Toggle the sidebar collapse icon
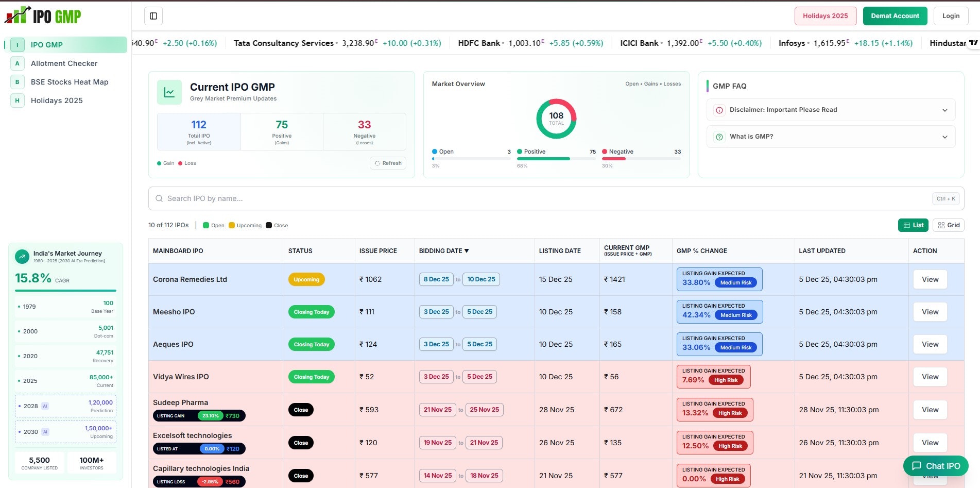 click(152, 15)
